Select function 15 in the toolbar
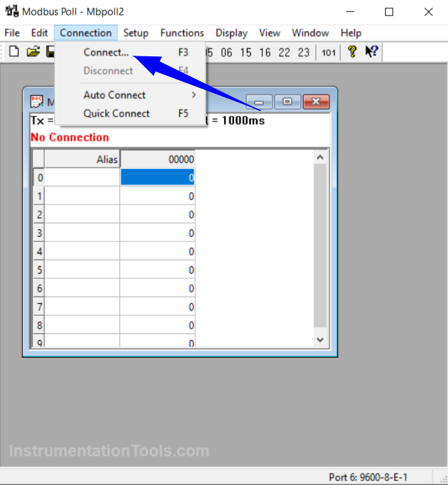Screen dimensions: 448x485 click(x=246, y=52)
